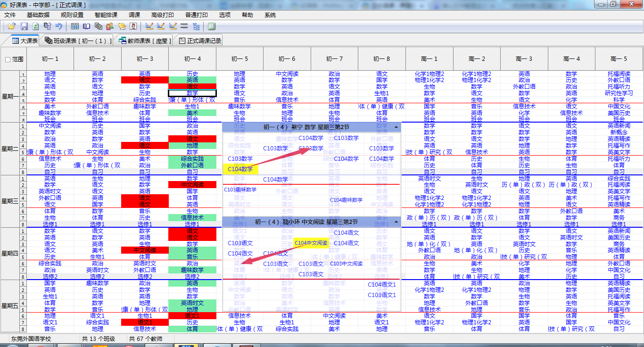Select the yellow highlighted C104数学 cell
644x347 pixels.
click(x=240, y=169)
